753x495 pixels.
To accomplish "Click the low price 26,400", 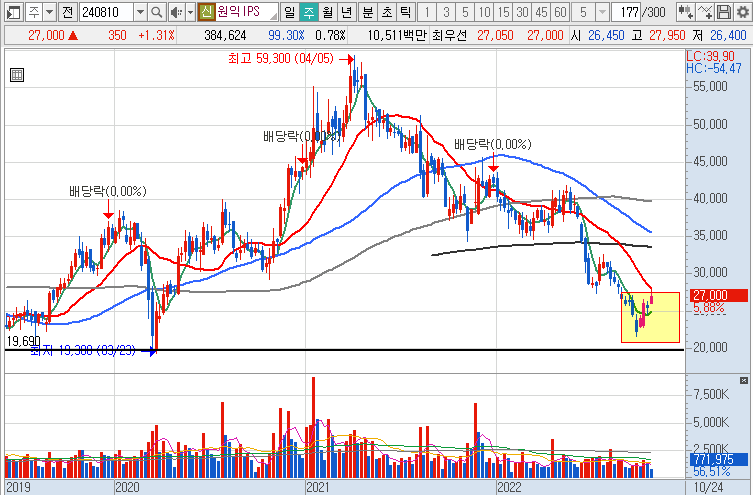I will [x=728, y=35].
